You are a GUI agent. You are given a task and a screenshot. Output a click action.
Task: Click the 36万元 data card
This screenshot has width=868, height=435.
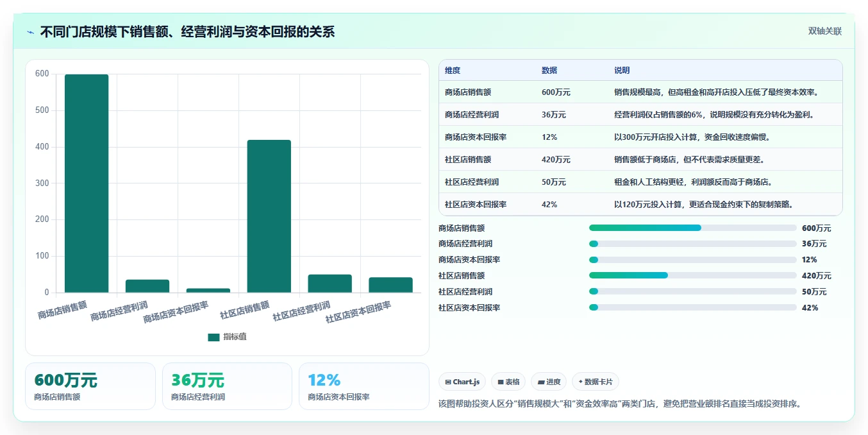[227, 386]
